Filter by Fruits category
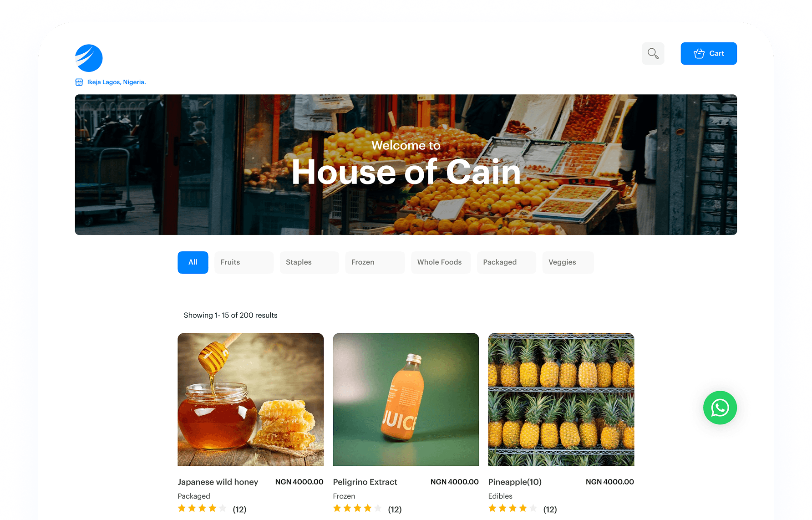This screenshot has width=812, height=520. click(244, 262)
